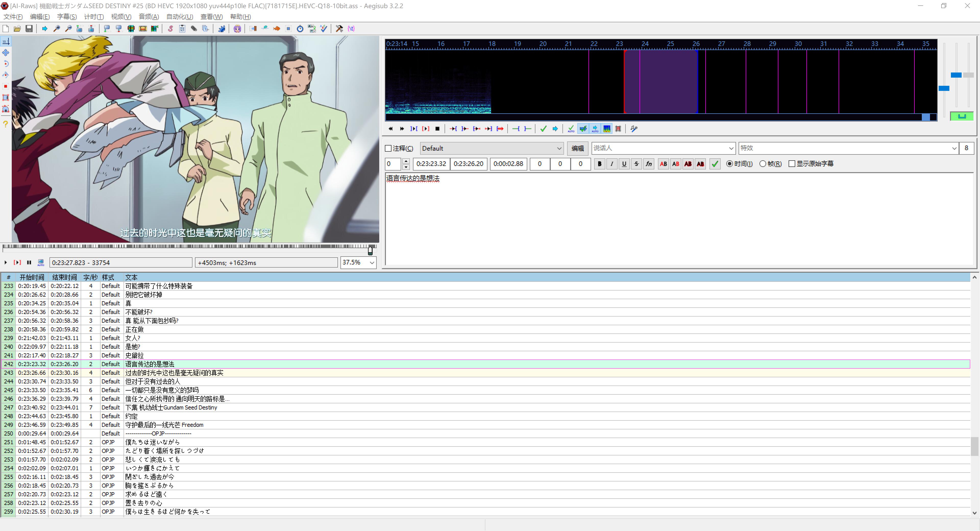The width and height of the screenshot is (980, 531).
Task: Toggle karaoke mode microphone icon
Action: pyautogui.click(x=634, y=129)
